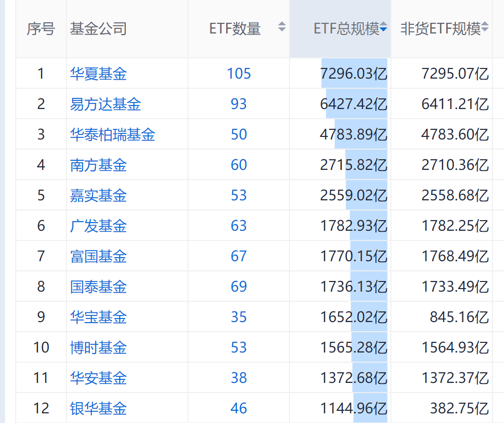This screenshot has height=423, width=504.
Task: Sort by 非货ETF规模 column arrows
Action: click(x=485, y=27)
